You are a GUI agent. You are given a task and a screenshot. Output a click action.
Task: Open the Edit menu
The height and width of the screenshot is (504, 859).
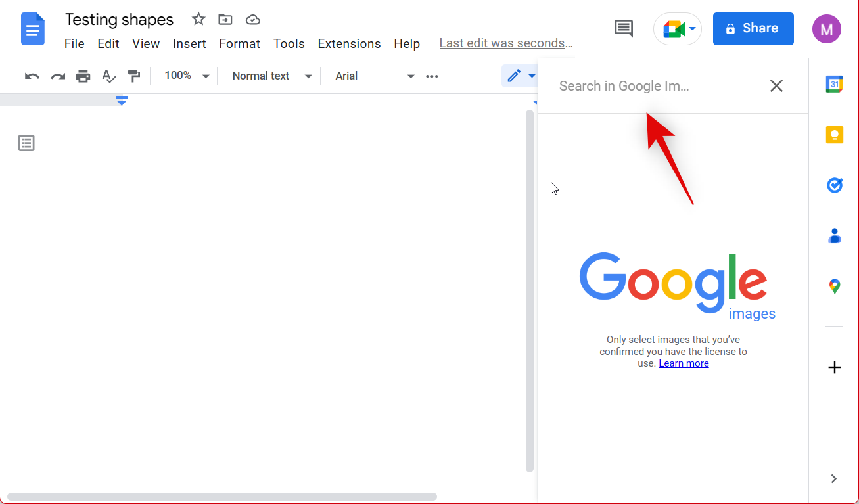pyautogui.click(x=108, y=44)
